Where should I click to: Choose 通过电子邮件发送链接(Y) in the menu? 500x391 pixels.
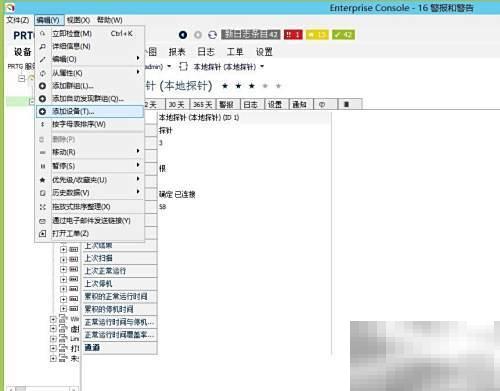90,220
